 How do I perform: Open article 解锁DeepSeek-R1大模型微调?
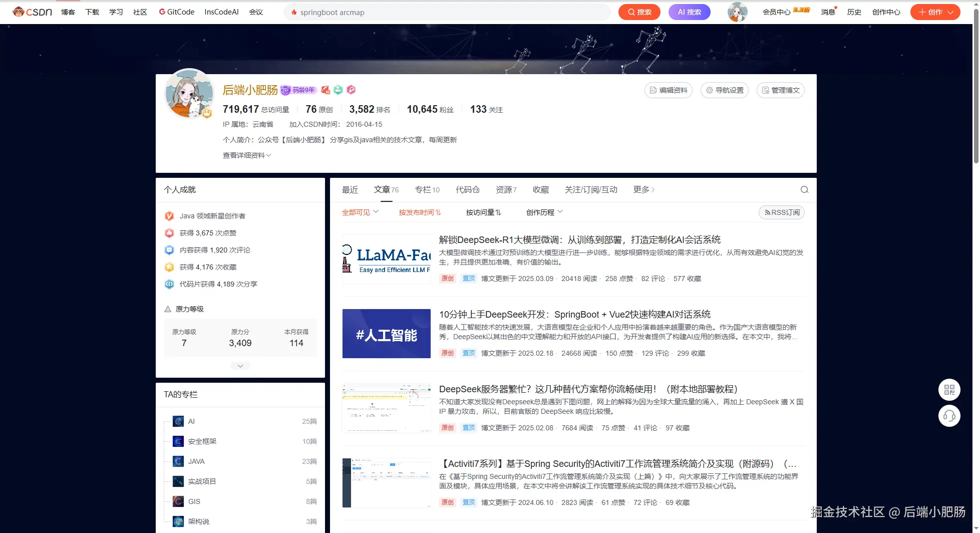pyautogui.click(x=580, y=240)
